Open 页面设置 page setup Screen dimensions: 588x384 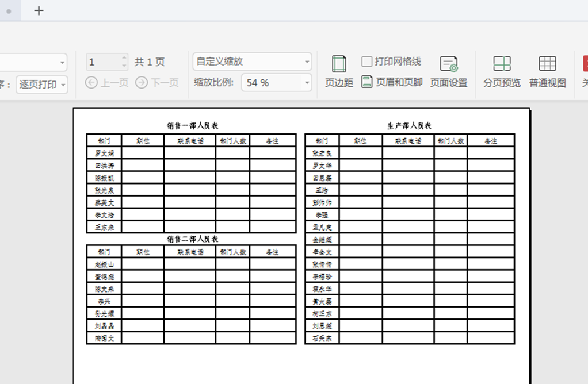pyautogui.click(x=449, y=71)
